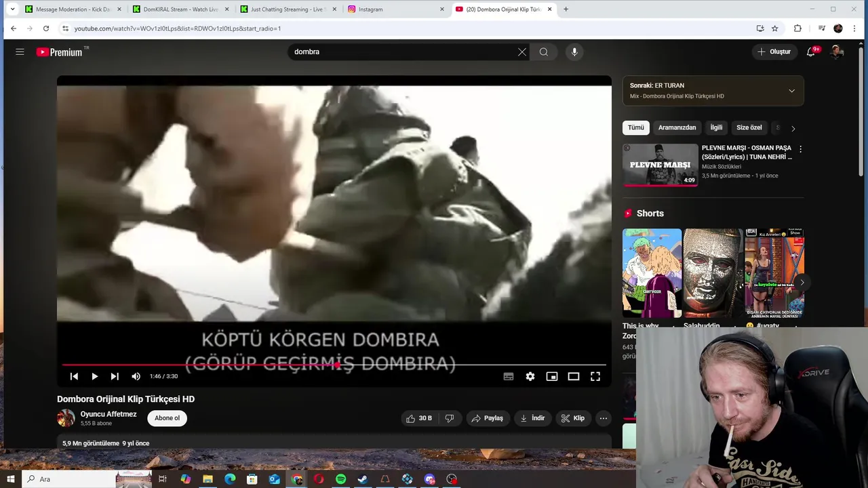868x488 pixels.
Task: Like the video with 30 B likes
Action: (x=419, y=418)
